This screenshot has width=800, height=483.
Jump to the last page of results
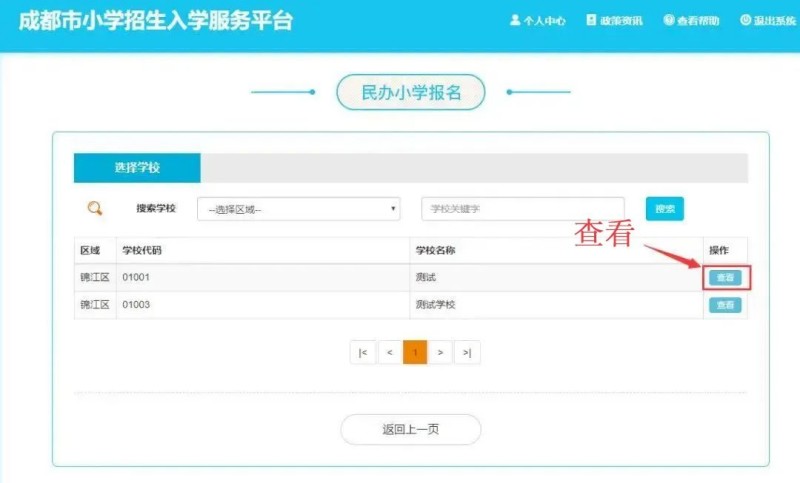click(467, 352)
